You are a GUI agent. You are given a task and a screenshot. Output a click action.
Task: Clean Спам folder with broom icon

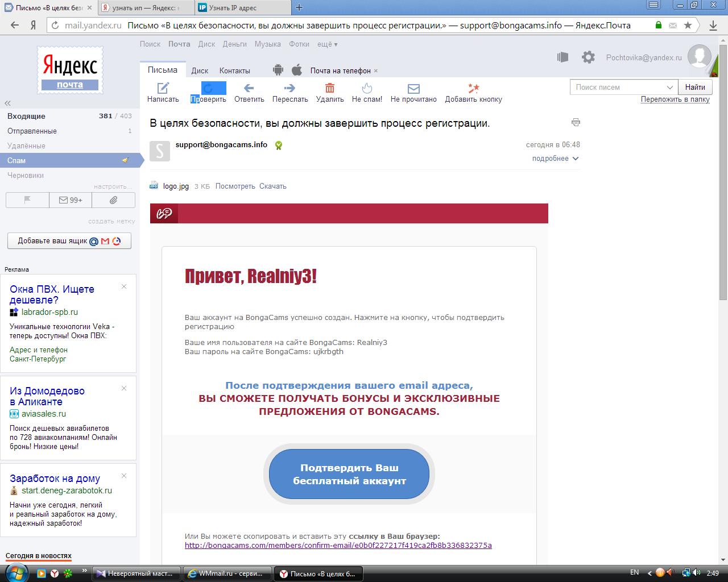pyautogui.click(x=125, y=160)
